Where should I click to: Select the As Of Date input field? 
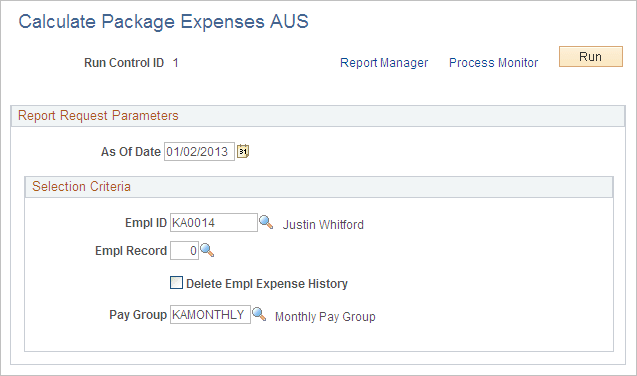click(199, 151)
